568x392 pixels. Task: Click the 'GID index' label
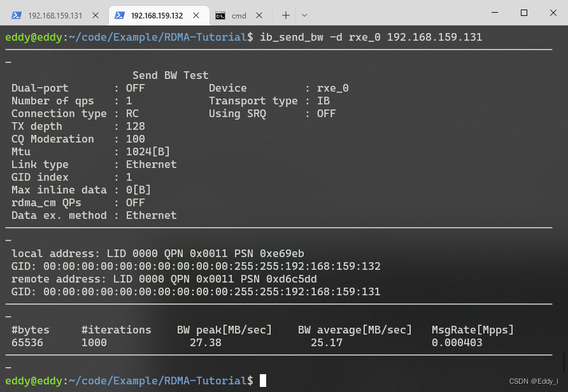click(x=40, y=177)
